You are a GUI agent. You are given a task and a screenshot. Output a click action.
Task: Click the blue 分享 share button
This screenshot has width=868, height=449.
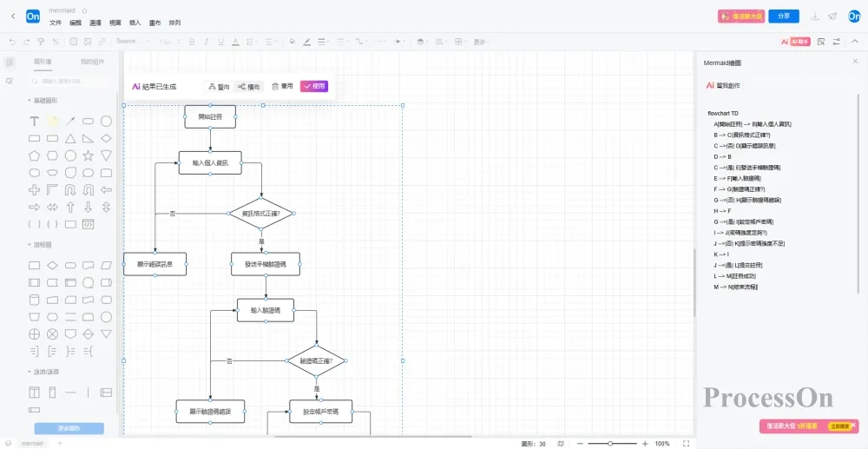[x=784, y=16]
